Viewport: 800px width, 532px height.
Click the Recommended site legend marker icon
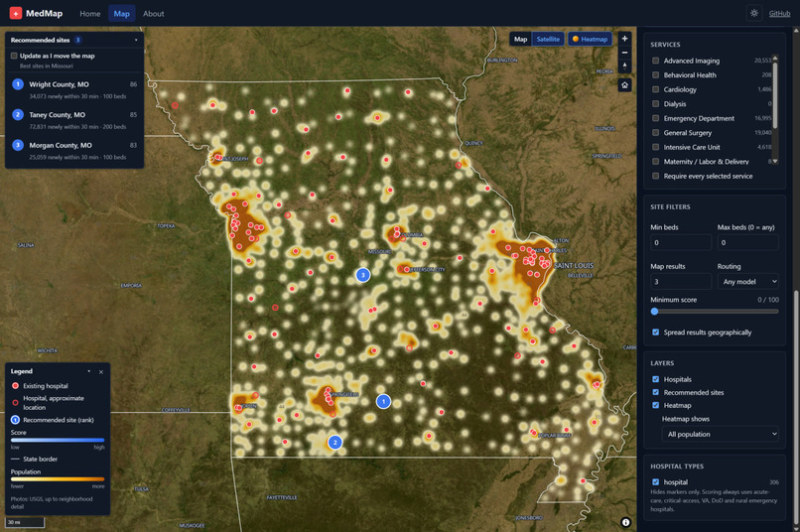click(x=15, y=420)
